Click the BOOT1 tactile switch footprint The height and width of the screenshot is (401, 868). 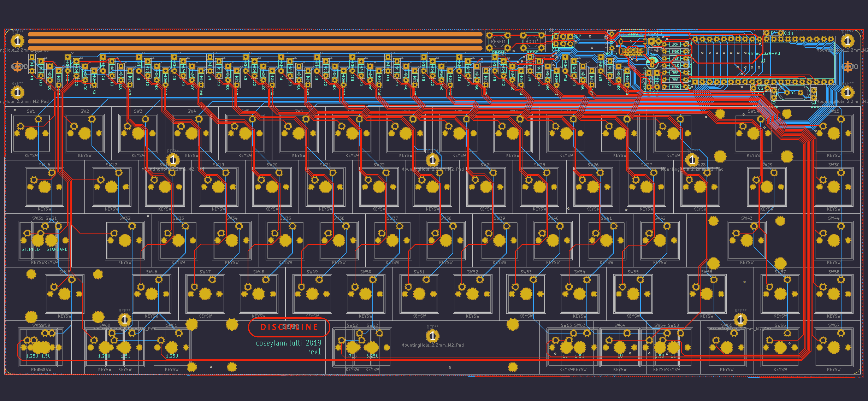click(532, 41)
